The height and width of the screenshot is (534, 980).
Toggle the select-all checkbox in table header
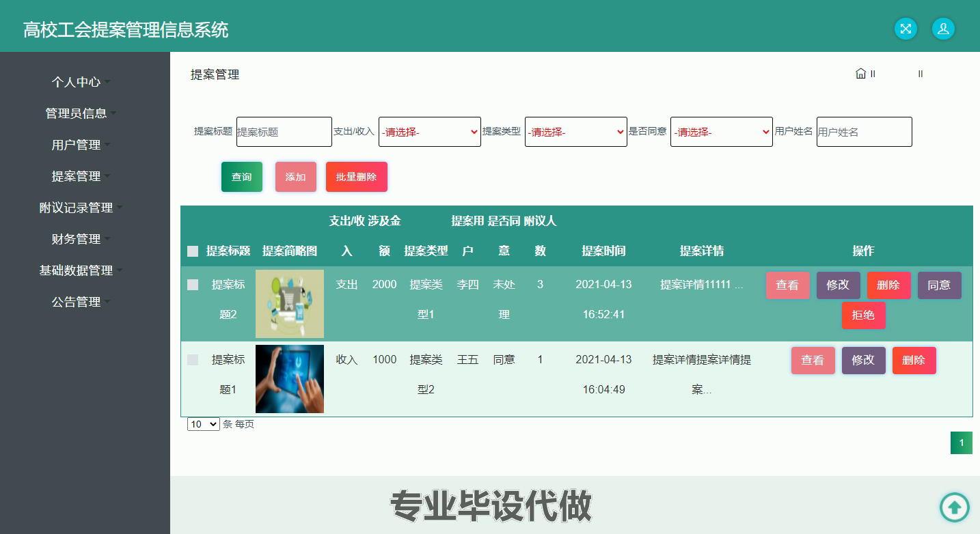193,251
